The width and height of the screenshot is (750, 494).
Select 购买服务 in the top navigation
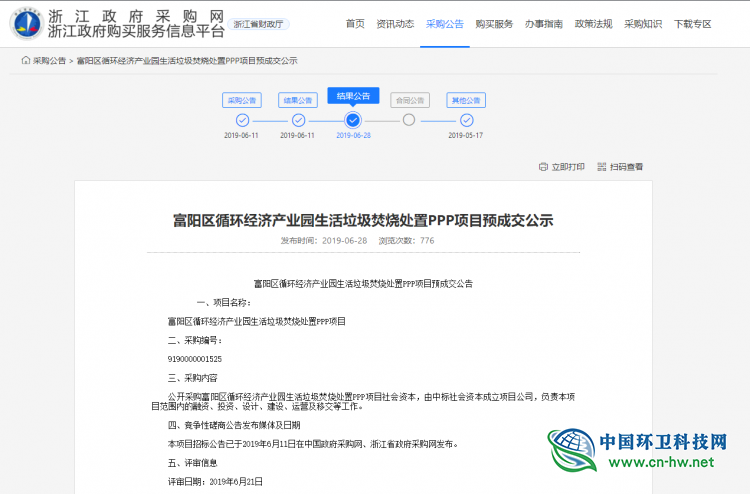point(494,23)
